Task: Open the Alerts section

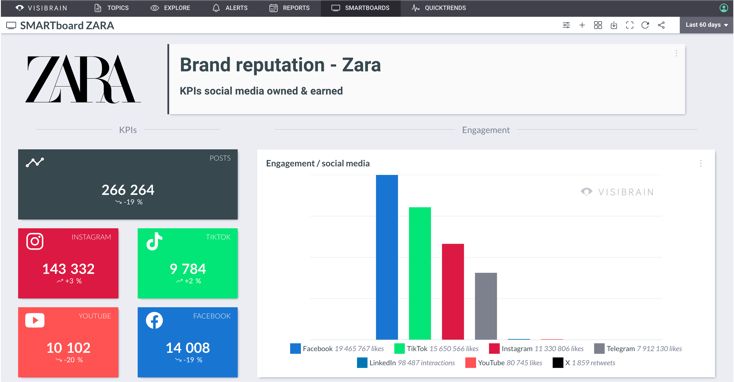Action: click(230, 8)
